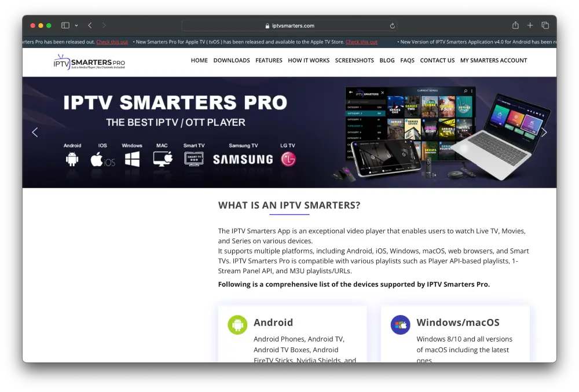Show the tab overview icon

point(545,25)
